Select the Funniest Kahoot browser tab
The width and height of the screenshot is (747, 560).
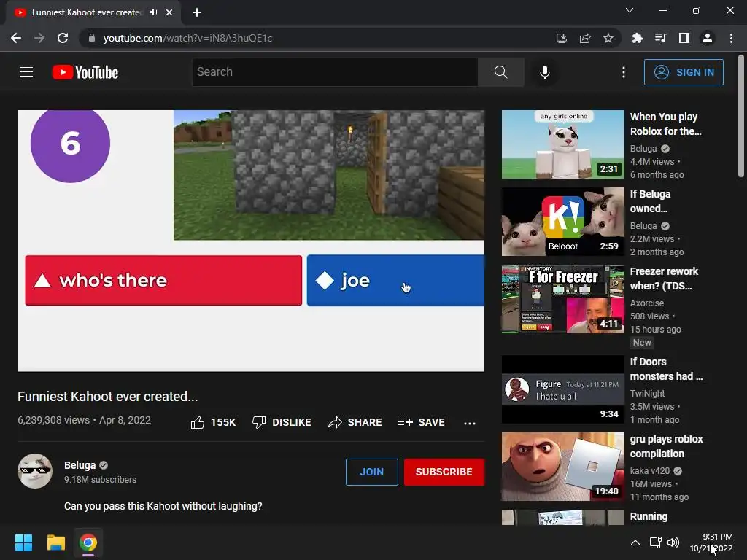86,12
